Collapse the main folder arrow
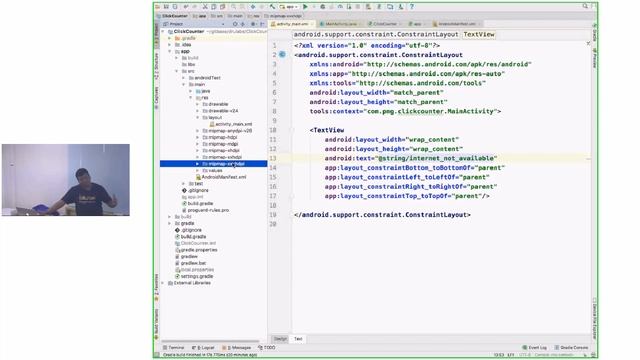Image resolution: width=640 pixels, height=360 pixels. (184, 84)
